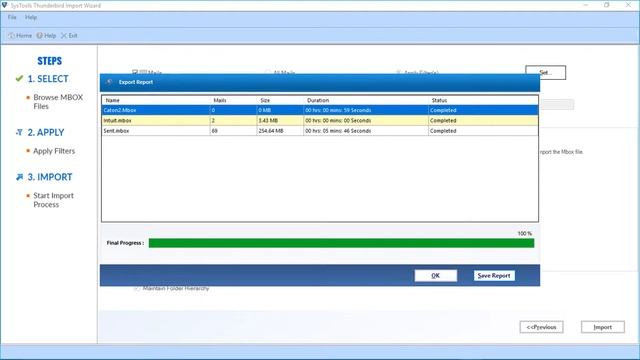Click the 100 % progress label
The image size is (640, 360).
(524, 233)
